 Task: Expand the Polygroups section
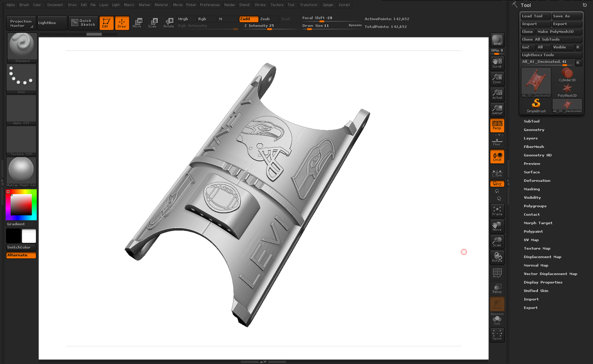pyautogui.click(x=535, y=206)
